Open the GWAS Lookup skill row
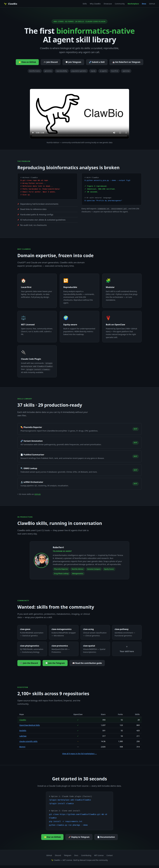This screenshot has height=868, width=159. [79, 470]
